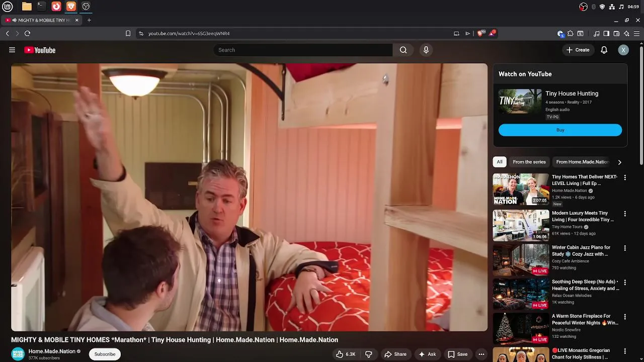The width and height of the screenshot is (644, 362).
Task: Open view site information icon
Action: (141, 33)
